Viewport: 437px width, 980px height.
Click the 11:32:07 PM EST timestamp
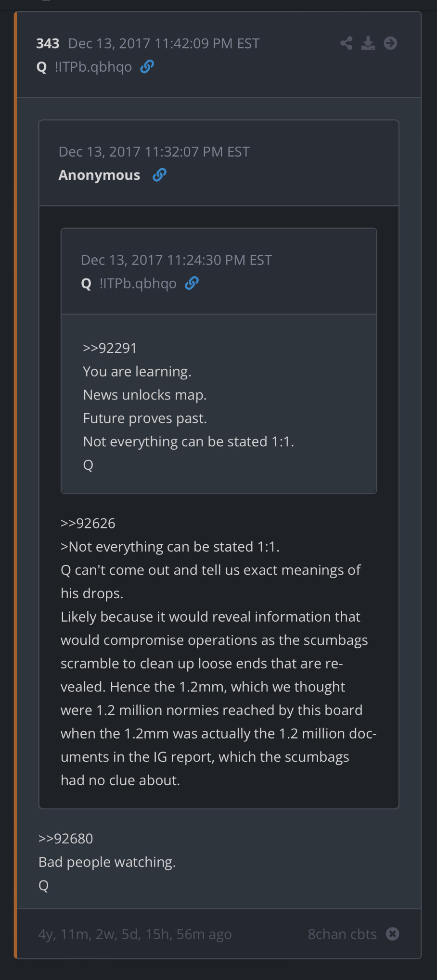click(154, 152)
